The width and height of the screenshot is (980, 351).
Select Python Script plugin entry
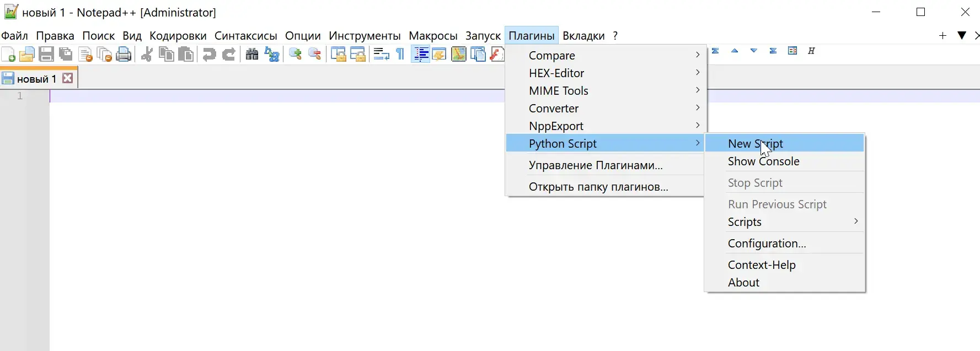click(x=605, y=143)
